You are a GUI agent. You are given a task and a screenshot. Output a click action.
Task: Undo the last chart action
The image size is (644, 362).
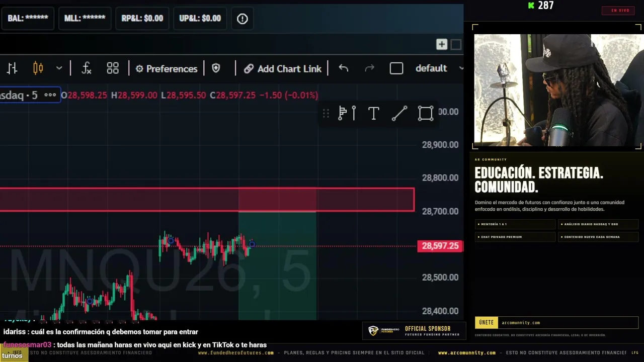344,68
